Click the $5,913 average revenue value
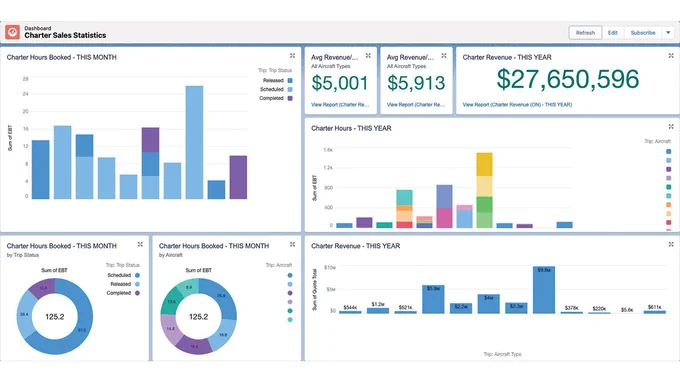The width and height of the screenshot is (680, 383). point(416,83)
